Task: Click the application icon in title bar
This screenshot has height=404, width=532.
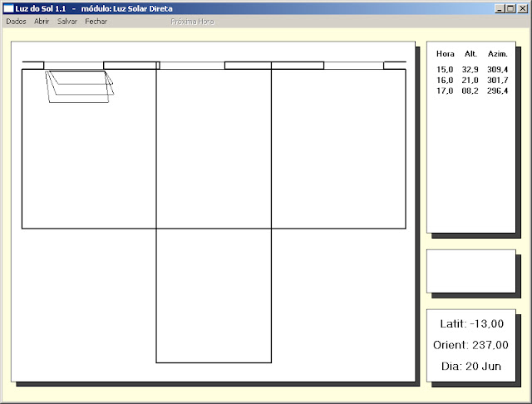Action: [8, 8]
